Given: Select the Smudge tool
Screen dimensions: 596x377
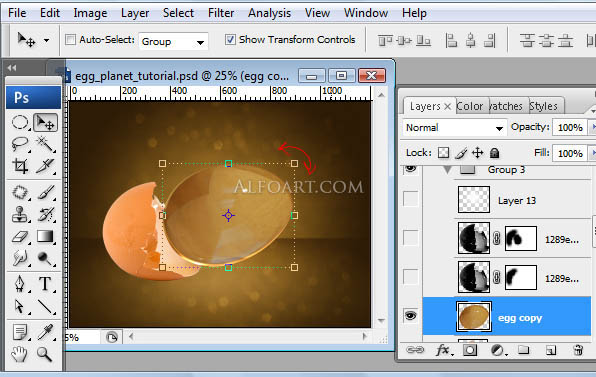Looking at the screenshot, I should click(20, 258).
